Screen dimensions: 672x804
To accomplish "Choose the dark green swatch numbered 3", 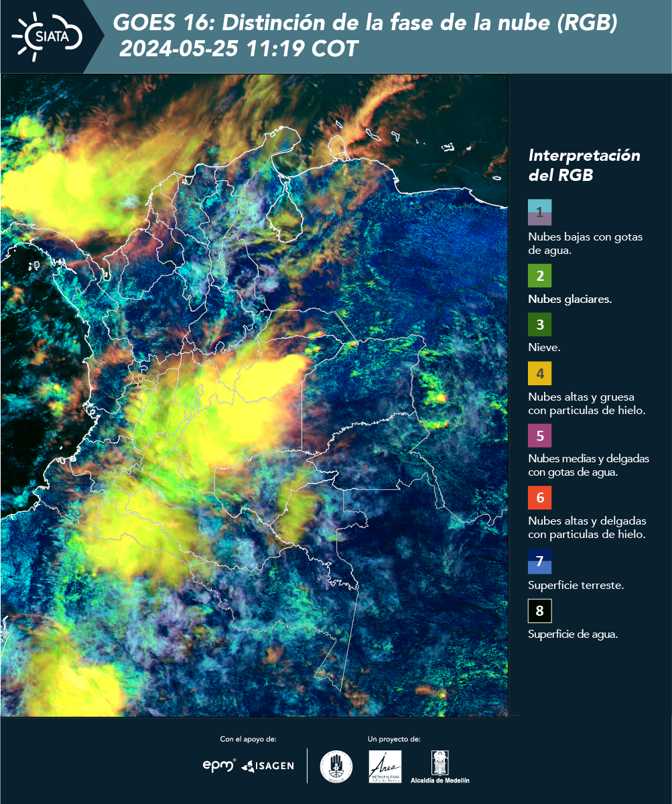I will point(539,324).
